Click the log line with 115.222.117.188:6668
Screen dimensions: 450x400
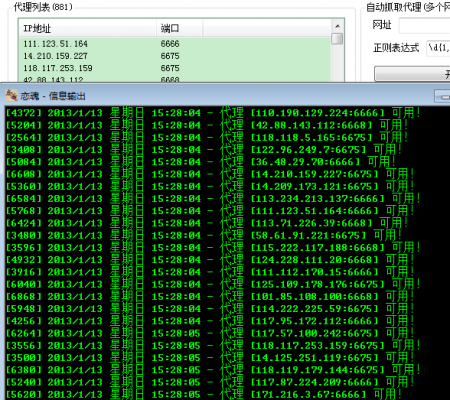[x=213, y=248]
